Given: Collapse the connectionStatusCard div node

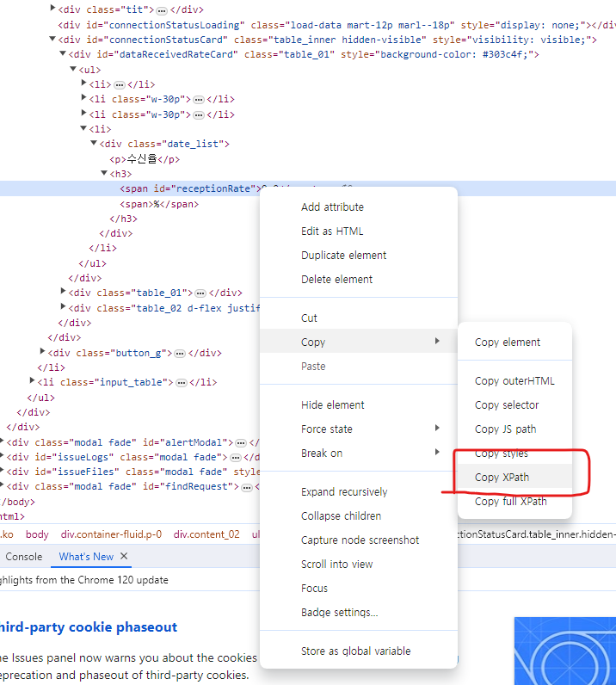Looking at the screenshot, I should (x=52, y=39).
